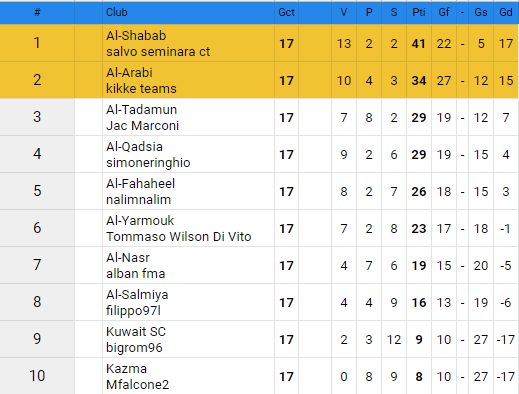The width and height of the screenshot is (519, 394).
Task: Click Al-Shabab's 41 points cell
Action: (x=419, y=43)
